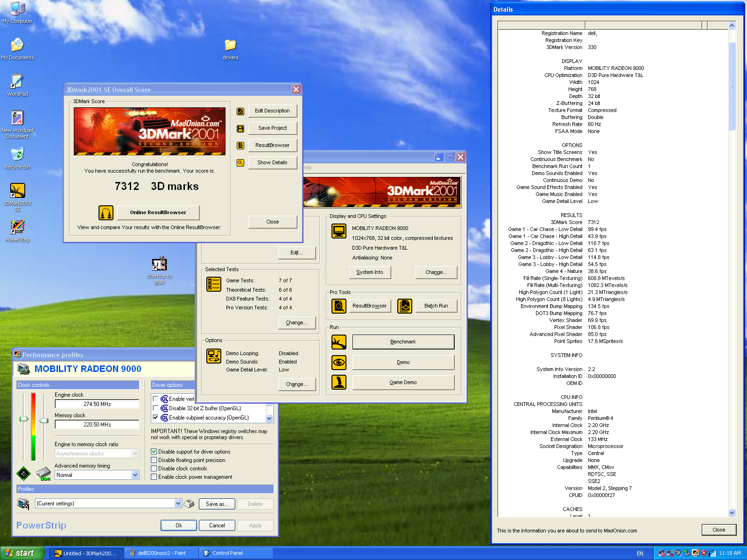Expand the Current settings profile dropdown
This screenshot has width=747, height=560.
tap(178, 504)
